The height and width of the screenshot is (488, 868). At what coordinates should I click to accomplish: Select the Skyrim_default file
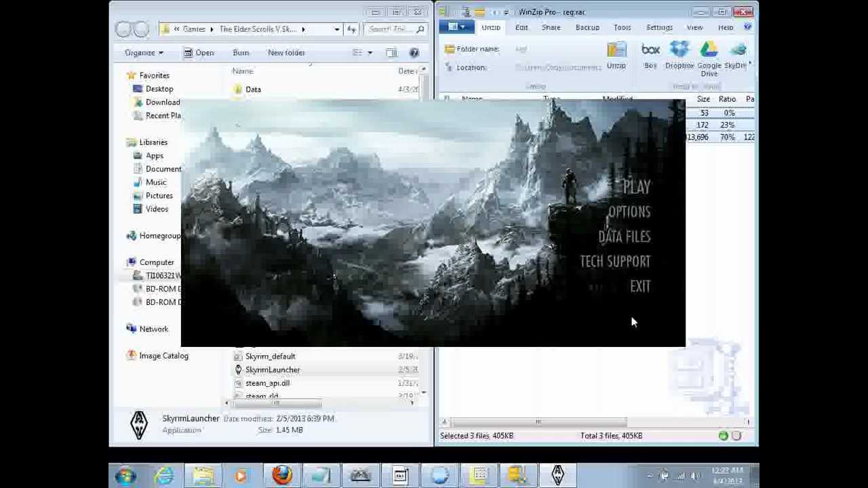click(270, 357)
